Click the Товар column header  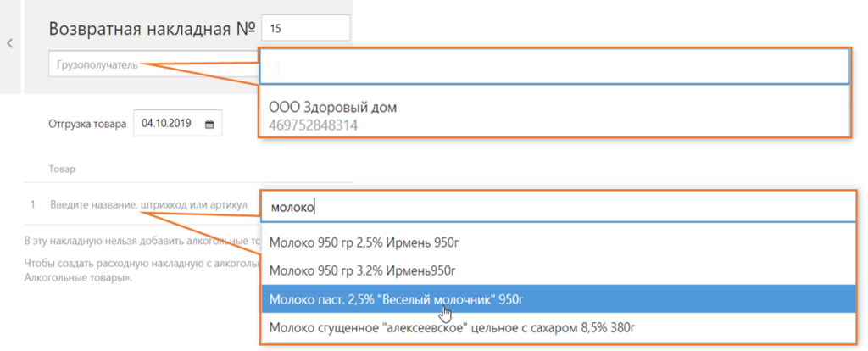pyautogui.click(x=62, y=170)
